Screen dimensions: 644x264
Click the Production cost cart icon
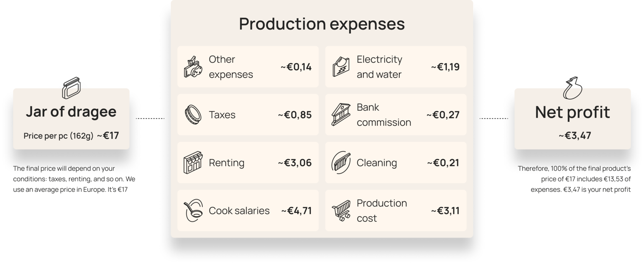pos(341,210)
